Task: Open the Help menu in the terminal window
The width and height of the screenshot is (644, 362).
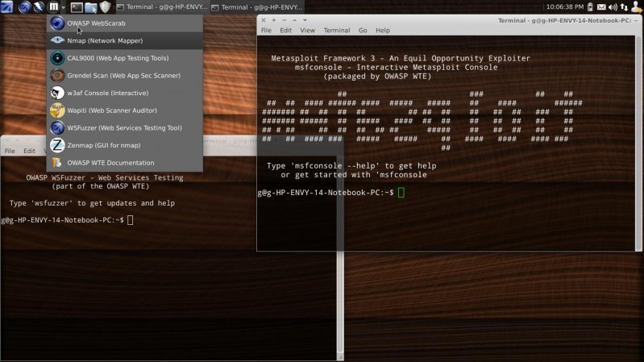Action: tap(382, 31)
